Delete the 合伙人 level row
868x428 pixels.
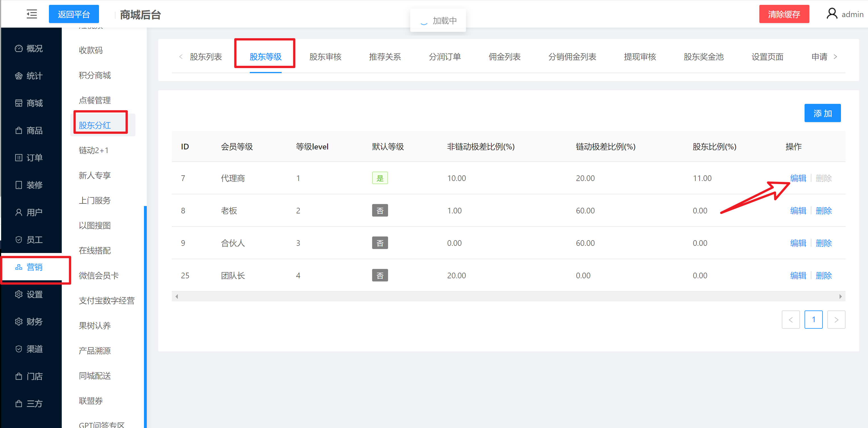click(x=824, y=243)
